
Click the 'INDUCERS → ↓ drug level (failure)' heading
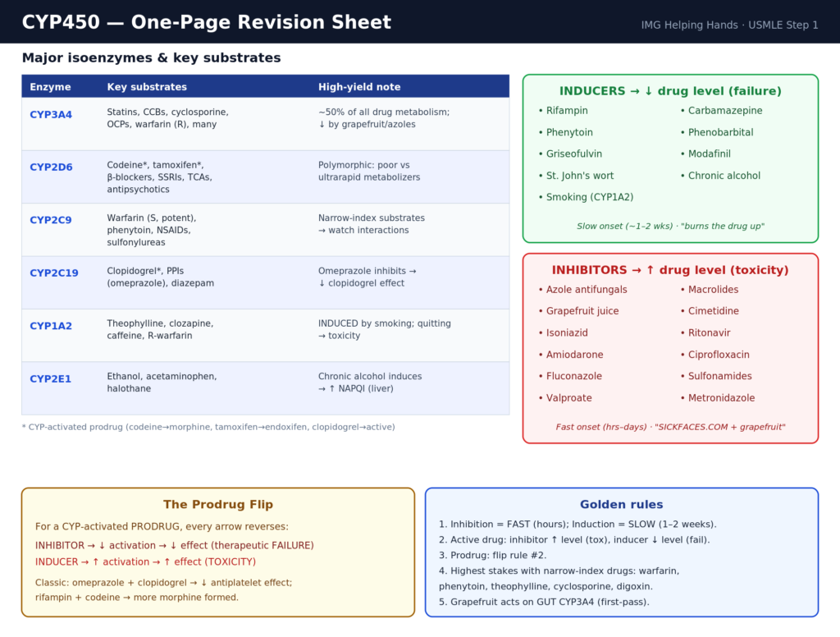[670, 91]
